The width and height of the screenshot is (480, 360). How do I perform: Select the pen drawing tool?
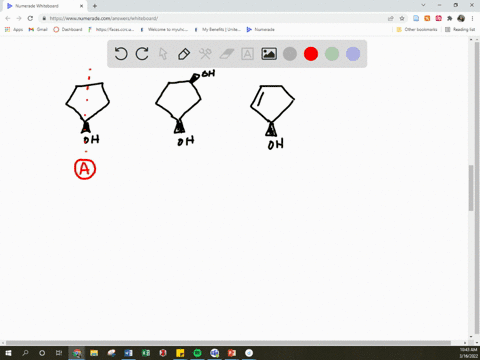click(184, 54)
